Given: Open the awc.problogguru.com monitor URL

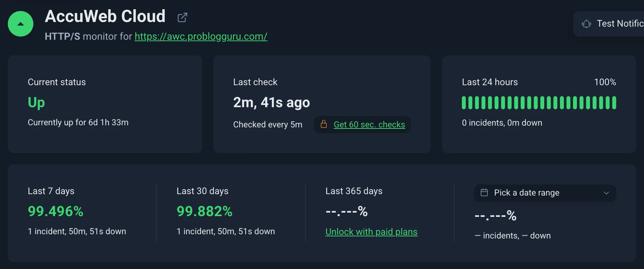Looking at the screenshot, I should pos(201,36).
